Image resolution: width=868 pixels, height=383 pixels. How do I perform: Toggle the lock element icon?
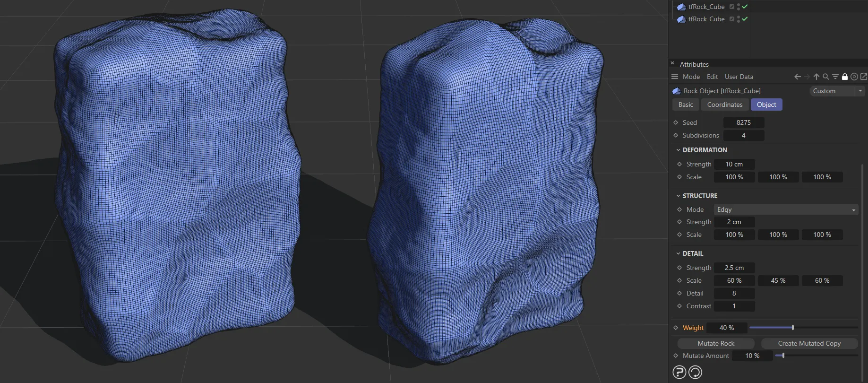pos(845,77)
